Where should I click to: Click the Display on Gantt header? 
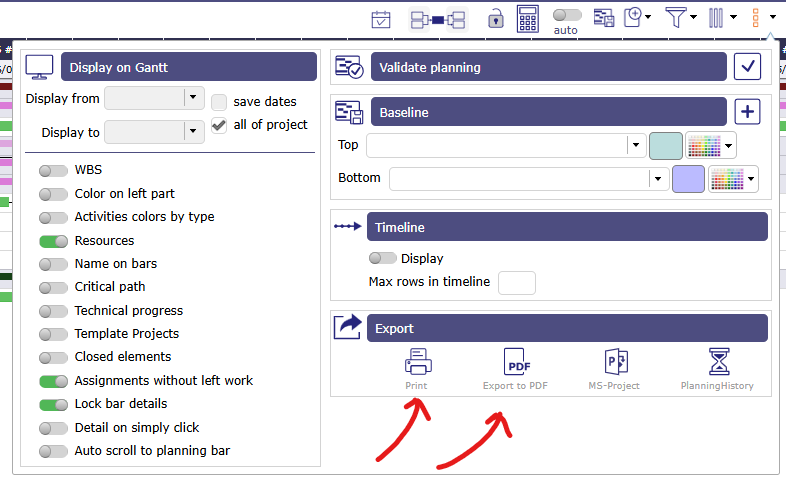[x=189, y=67]
